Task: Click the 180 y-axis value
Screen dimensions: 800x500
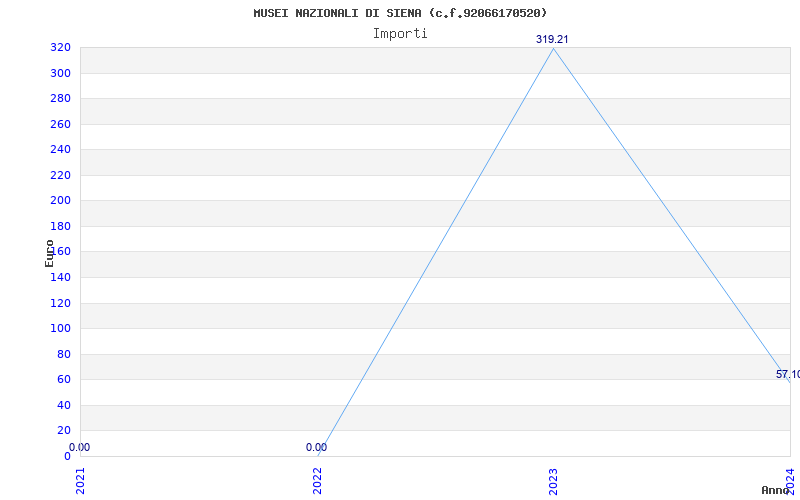Action: [x=60, y=226]
